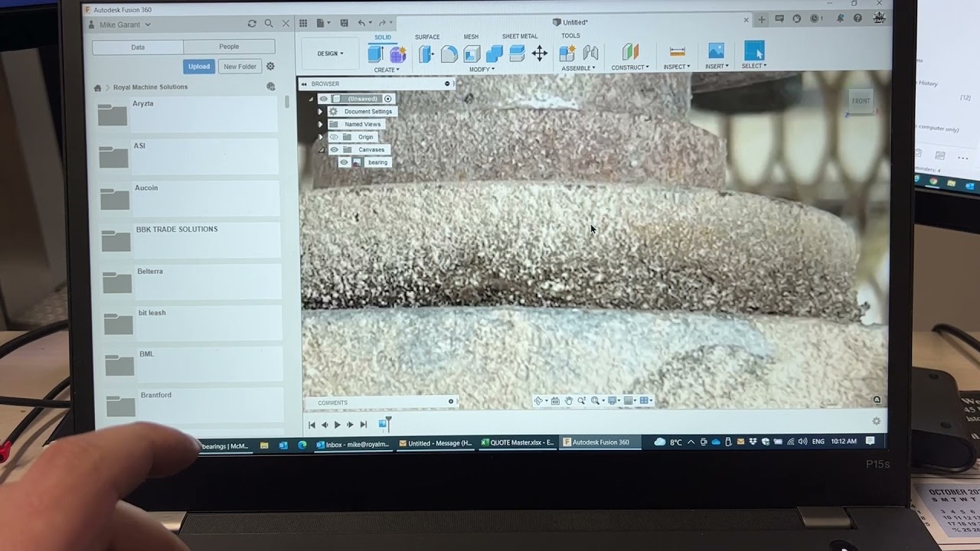This screenshot has height=551, width=980.
Task: Expand the Named Views node
Action: pyautogui.click(x=320, y=124)
